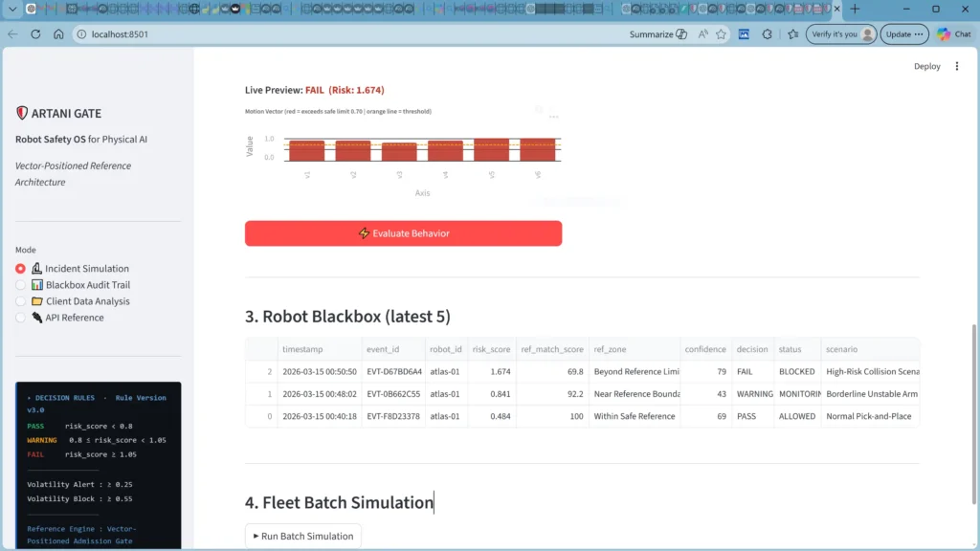Viewport: 980px width, 551px height.
Task: Expand the Run Batch Simulation section
Action: [303, 536]
